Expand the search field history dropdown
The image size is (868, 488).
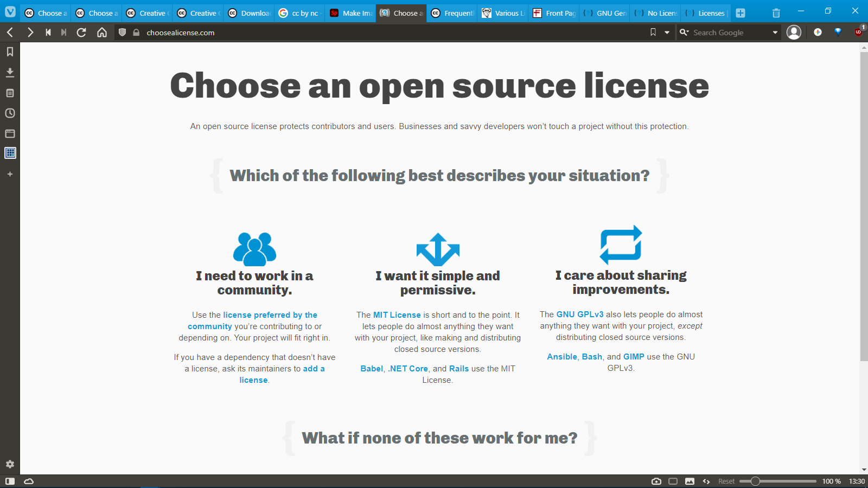[775, 33]
